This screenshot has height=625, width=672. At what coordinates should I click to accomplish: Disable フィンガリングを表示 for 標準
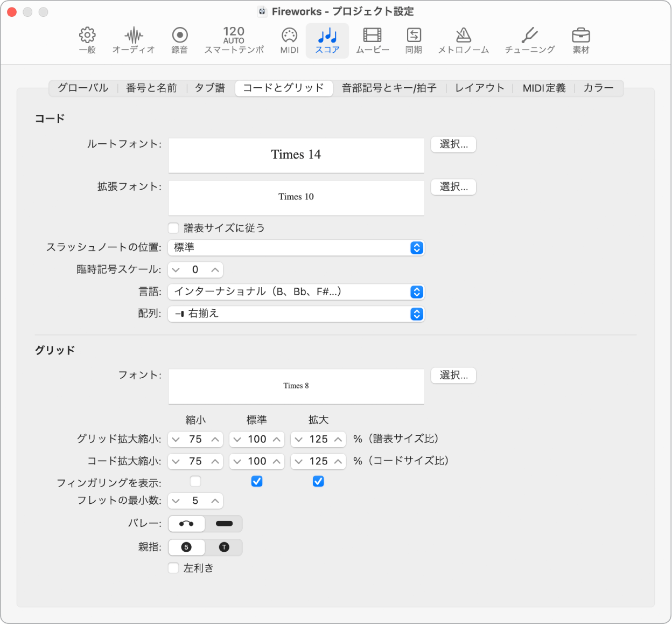257,481
